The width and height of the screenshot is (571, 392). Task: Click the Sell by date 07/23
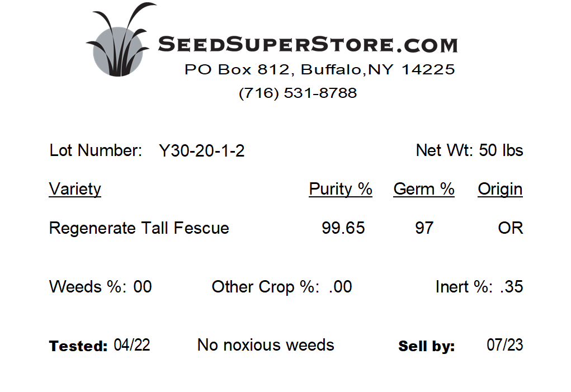click(504, 345)
